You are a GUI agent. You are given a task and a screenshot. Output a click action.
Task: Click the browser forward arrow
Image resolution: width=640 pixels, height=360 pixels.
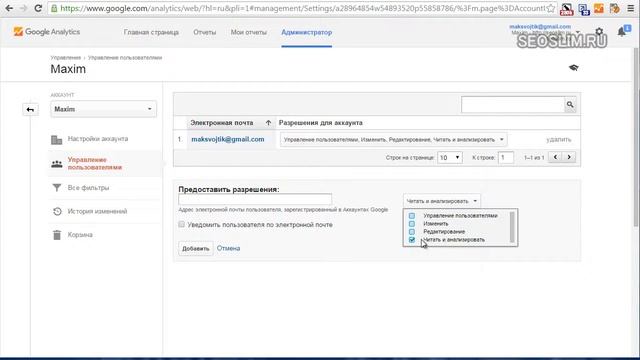23,8
